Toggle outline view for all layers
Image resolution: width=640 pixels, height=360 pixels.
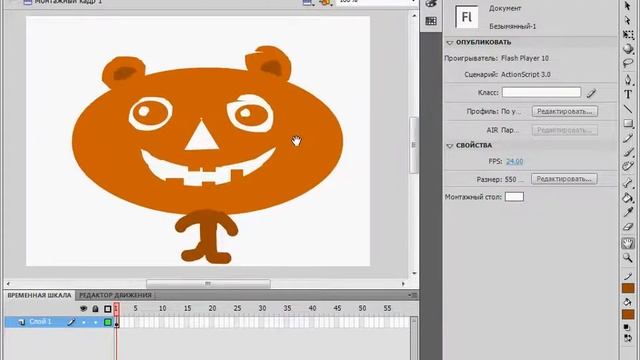[108, 309]
